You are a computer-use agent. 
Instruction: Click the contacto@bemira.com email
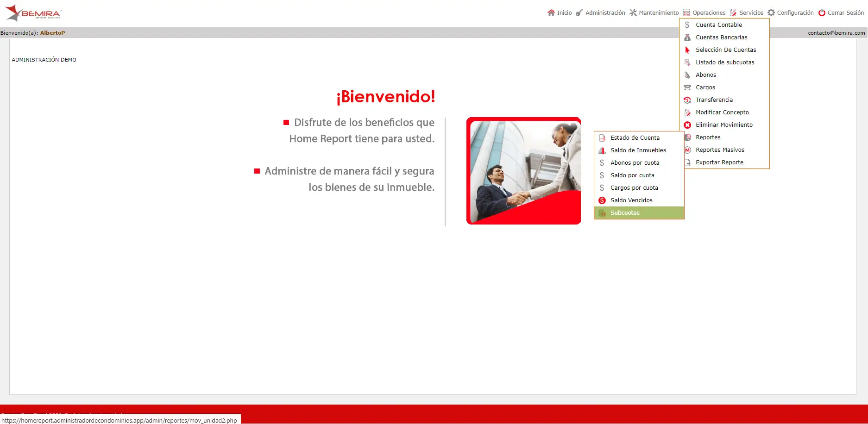pos(837,33)
